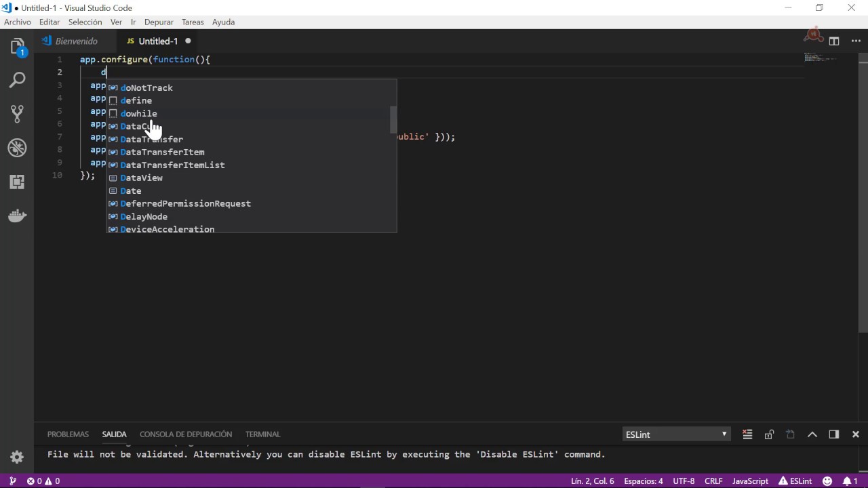Change file encoding UTF-8
Image resolution: width=868 pixels, height=488 pixels.
pos(684,481)
